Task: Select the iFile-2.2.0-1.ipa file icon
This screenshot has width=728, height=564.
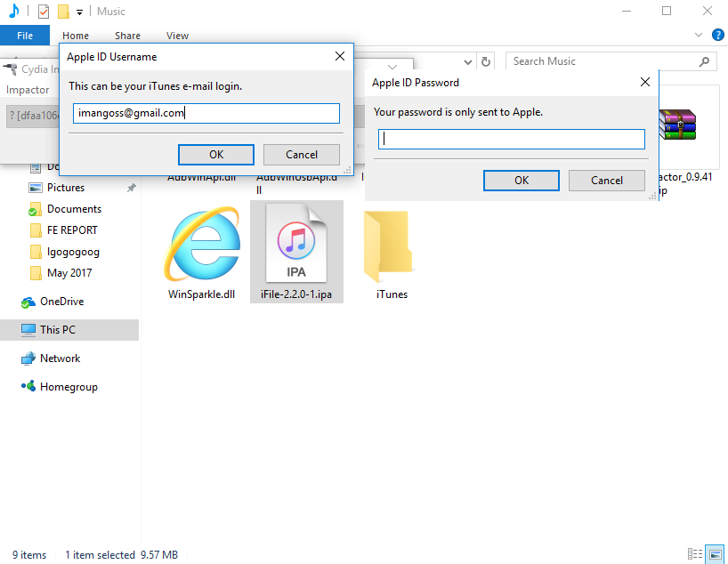Action: 296,243
